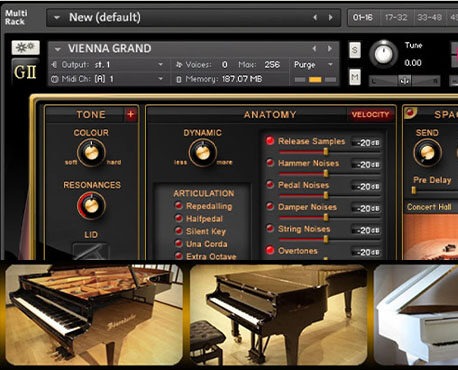The height and width of the screenshot is (370, 458).
Task: Move the Hammer Noises volume slider
Action: click(326, 174)
